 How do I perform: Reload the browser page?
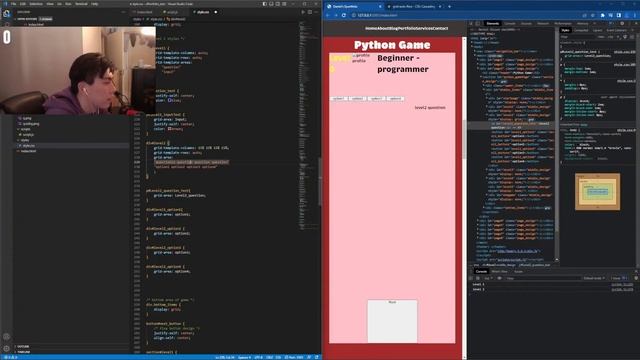click(344, 15)
